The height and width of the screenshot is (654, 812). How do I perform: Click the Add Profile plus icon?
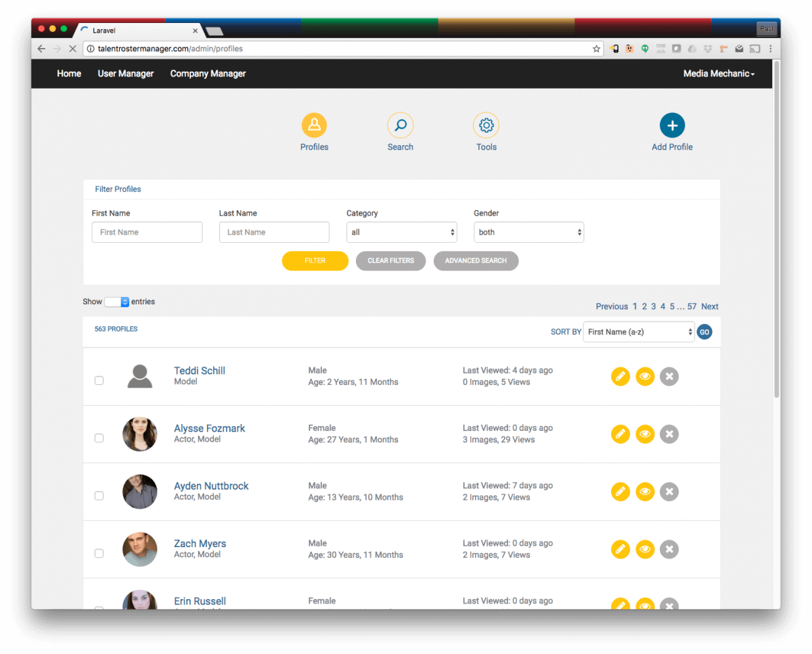(672, 125)
